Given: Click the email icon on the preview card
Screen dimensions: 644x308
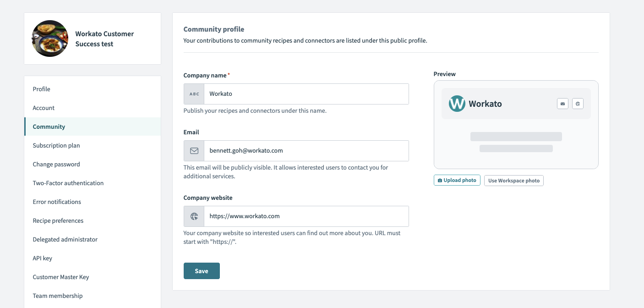Looking at the screenshot, I should 562,103.
